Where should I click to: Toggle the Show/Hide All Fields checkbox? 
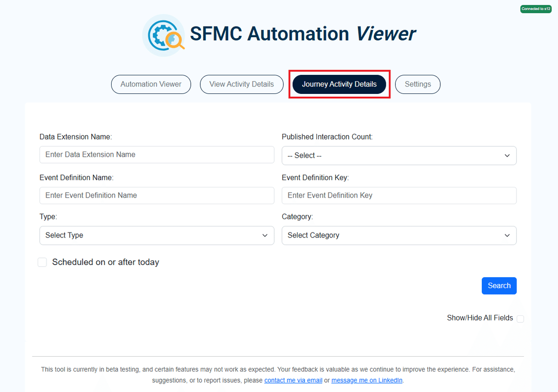(x=520, y=319)
